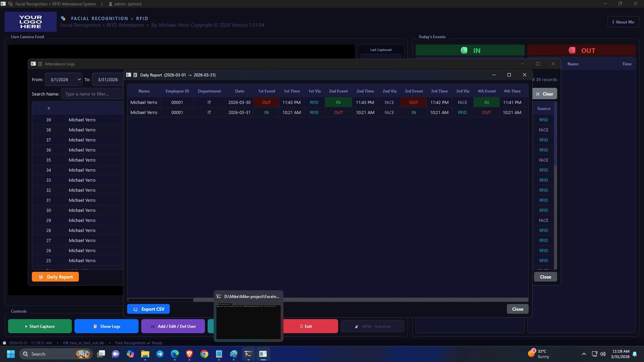Click the 11:41 PM time cell
Image resolution: width=644 pixels, height=362 pixels.
pos(512,103)
